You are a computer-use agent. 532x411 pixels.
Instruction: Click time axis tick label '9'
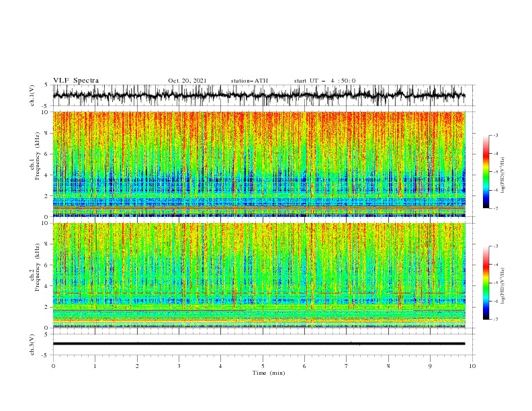[430, 366]
